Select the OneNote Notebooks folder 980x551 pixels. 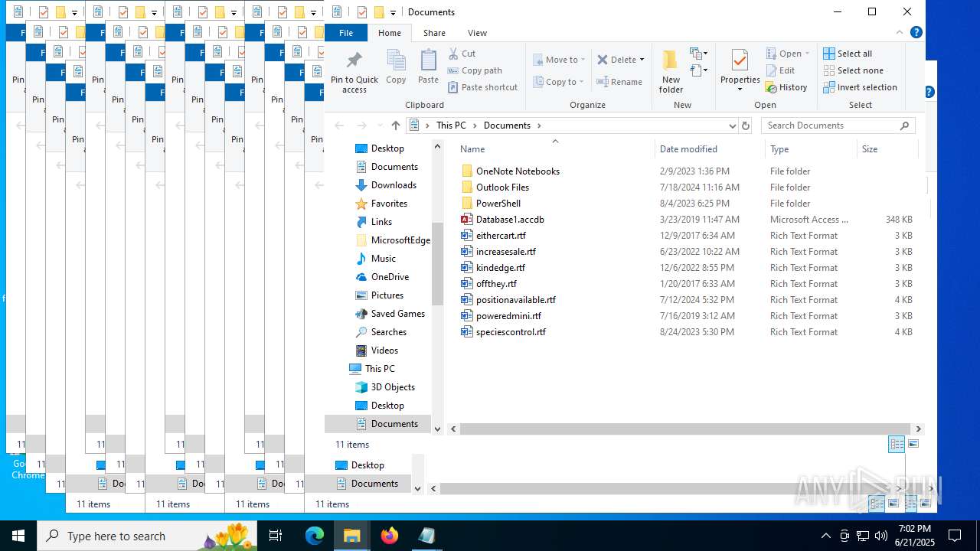point(518,171)
